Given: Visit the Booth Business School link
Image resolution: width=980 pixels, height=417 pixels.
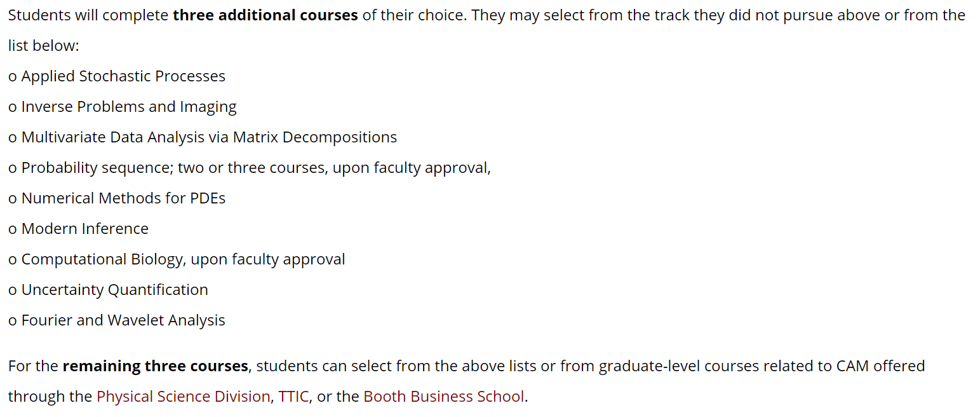Looking at the screenshot, I should point(444,397).
